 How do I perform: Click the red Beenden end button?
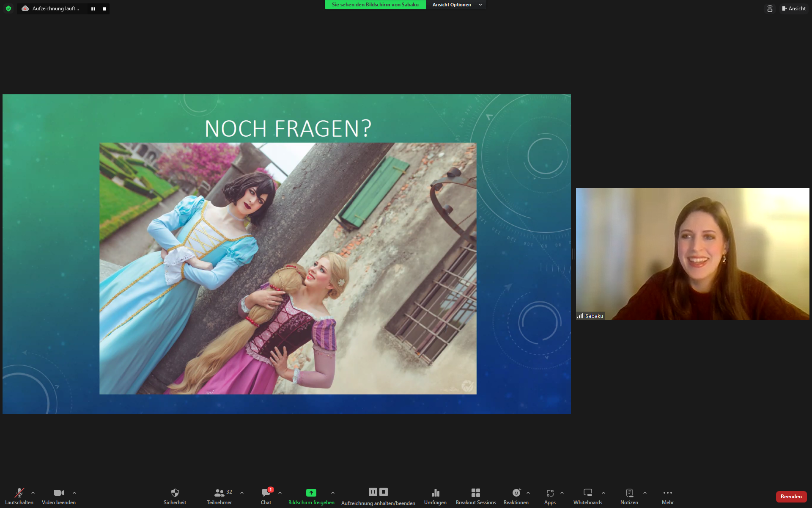pyautogui.click(x=791, y=497)
